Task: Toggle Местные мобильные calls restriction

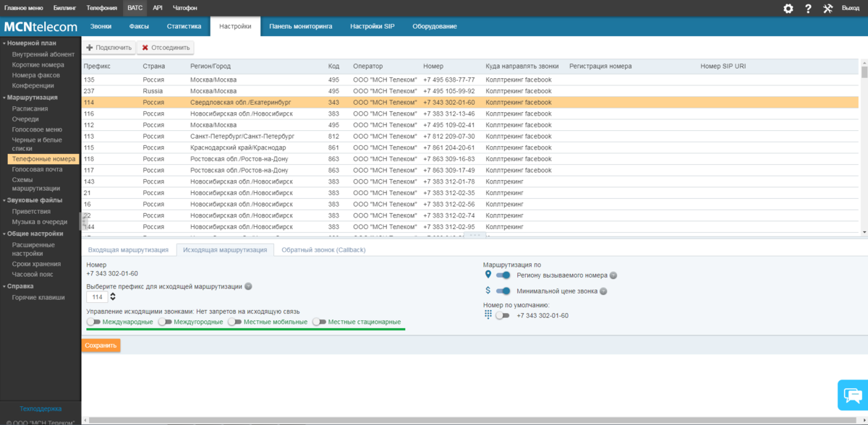Action: (x=234, y=322)
